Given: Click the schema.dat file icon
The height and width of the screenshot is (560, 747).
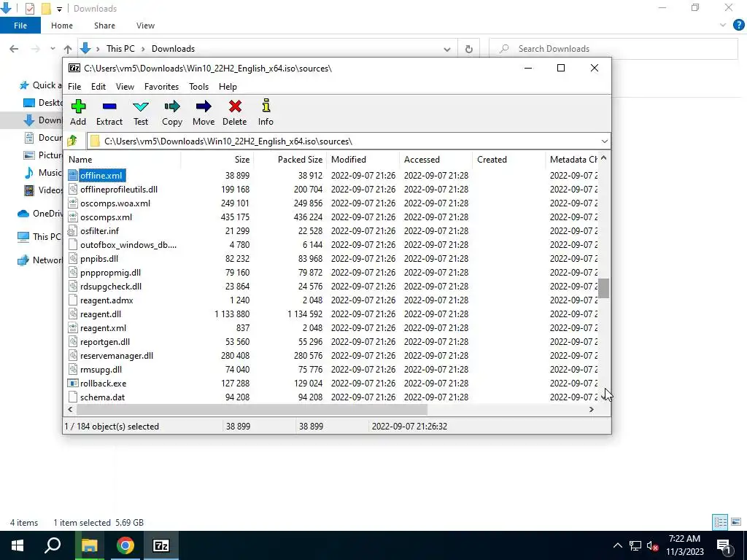Looking at the screenshot, I should tap(72, 397).
